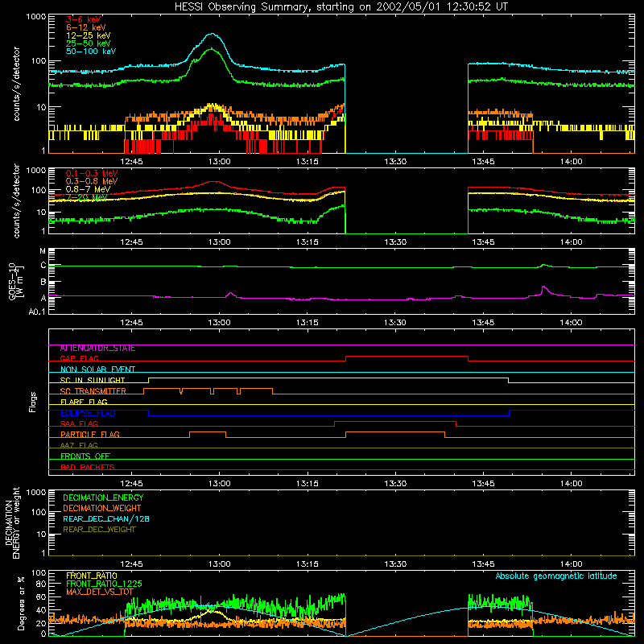This screenshot has height=644, width=644.
Task: Click the Absolute geomagnetic latitude label
Action: click(x=556, y=576)
